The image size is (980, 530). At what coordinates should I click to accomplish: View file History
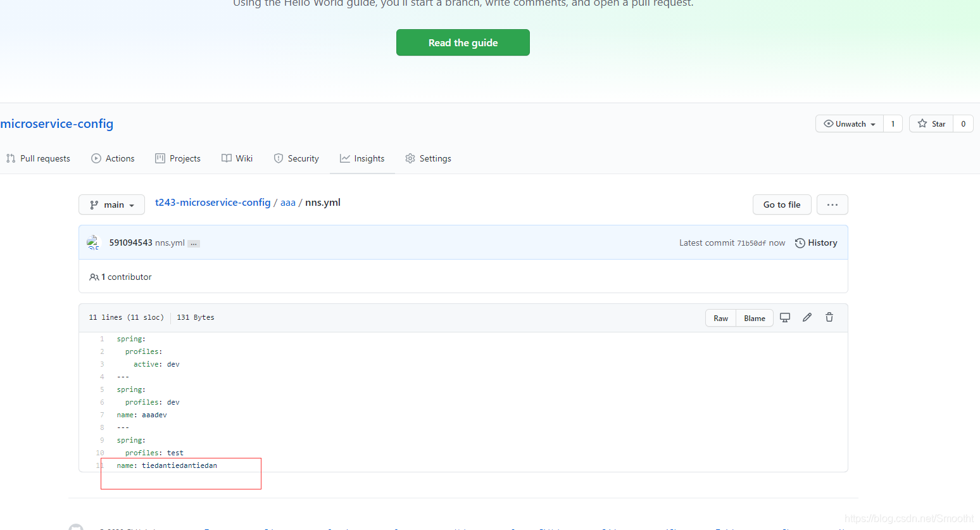[816, 243]
